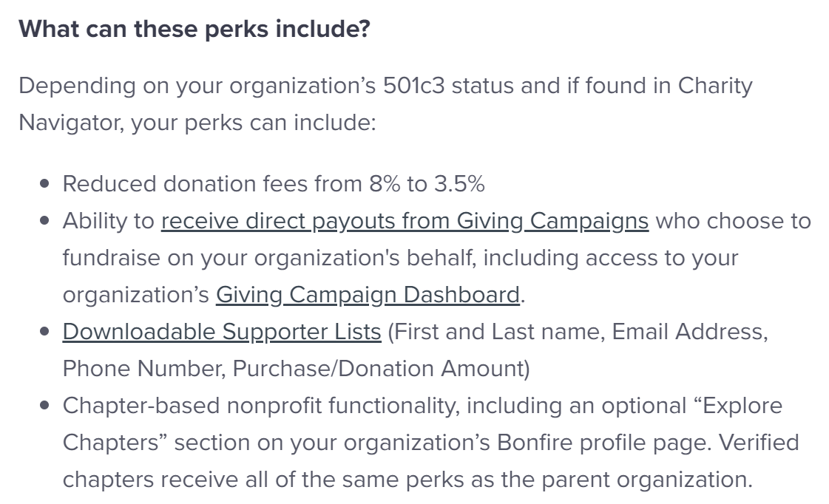Click the '501c3' word in intro paragraph
The height and width of the screenshot is (504, 829).
414,86
